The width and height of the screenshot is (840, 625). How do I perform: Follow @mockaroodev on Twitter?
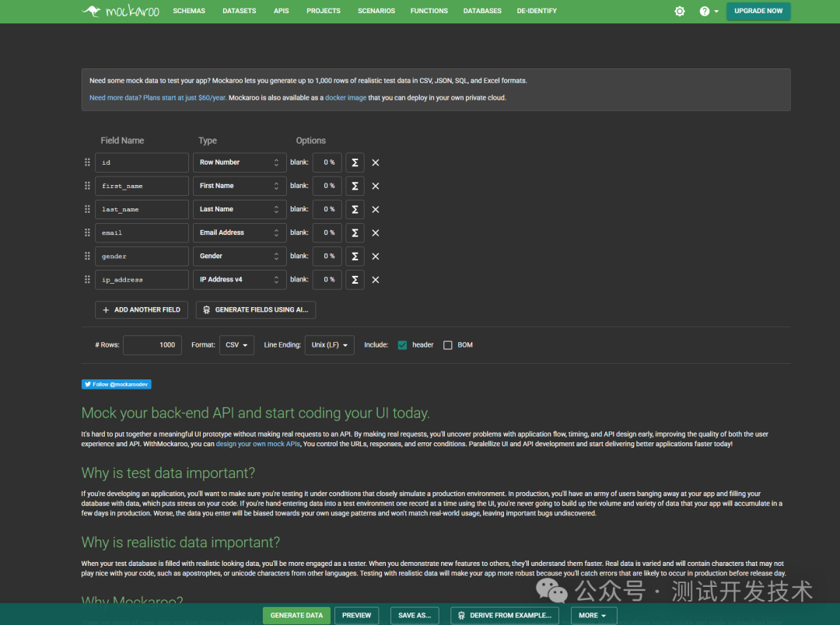[x=116, y=384]
